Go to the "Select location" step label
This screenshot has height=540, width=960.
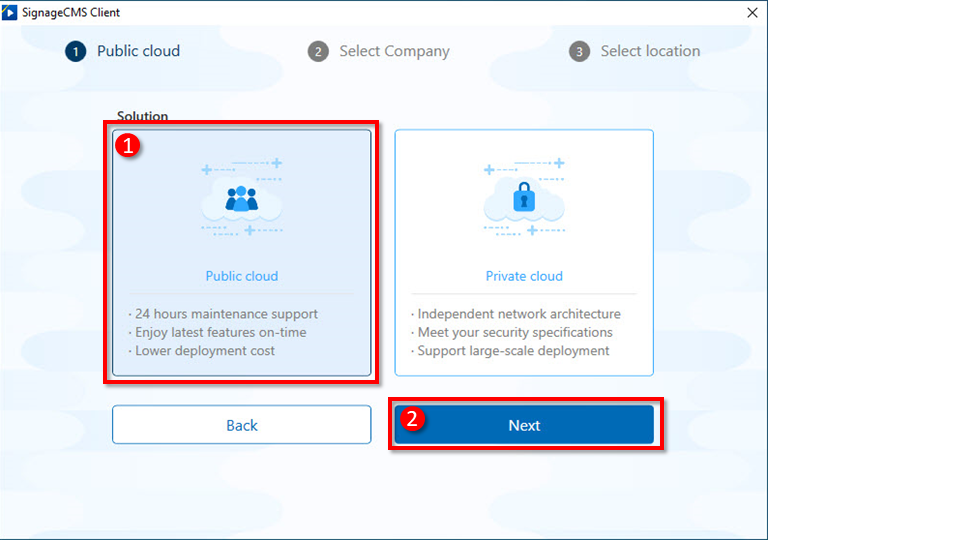click(x=650, y=51)
